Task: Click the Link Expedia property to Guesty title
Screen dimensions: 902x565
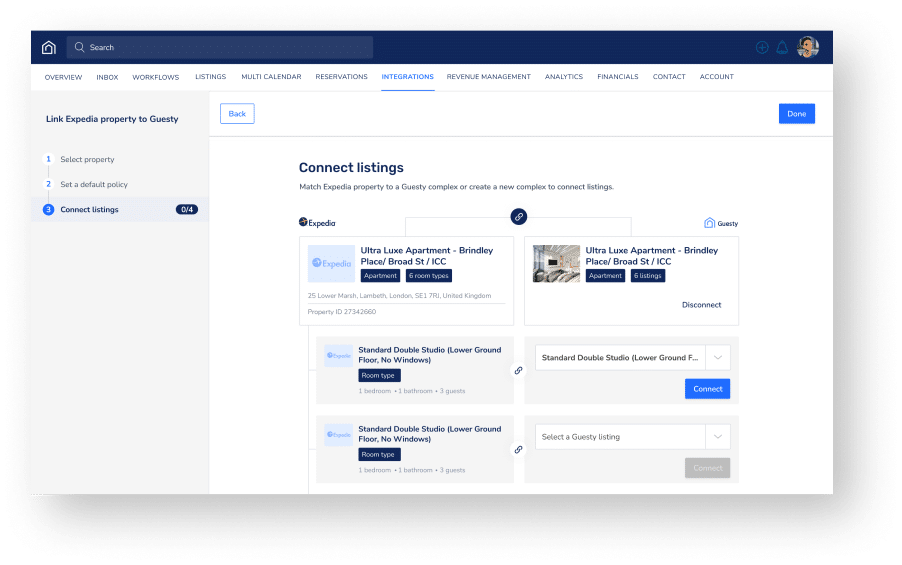Action: click(x=112, y=119)
